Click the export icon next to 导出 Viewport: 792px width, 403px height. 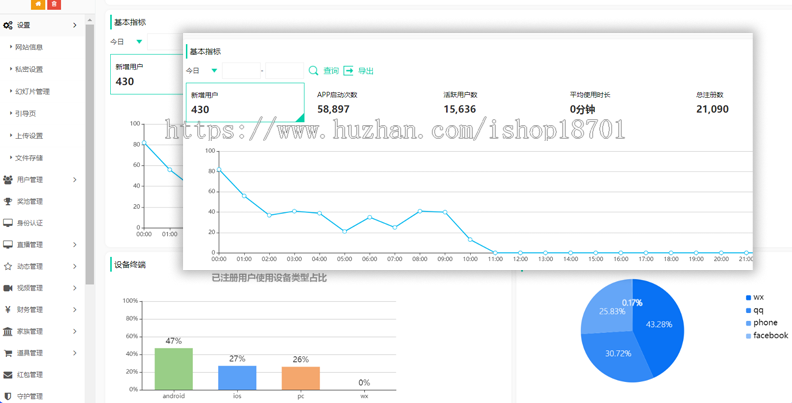coord(348,71)
